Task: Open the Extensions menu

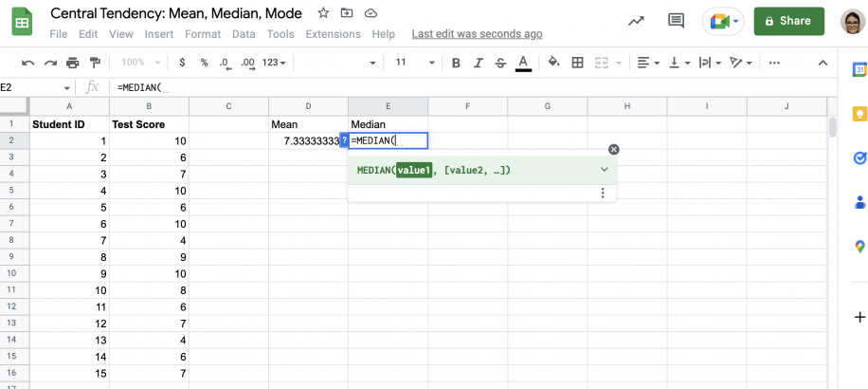Action: tap(333, 34)
